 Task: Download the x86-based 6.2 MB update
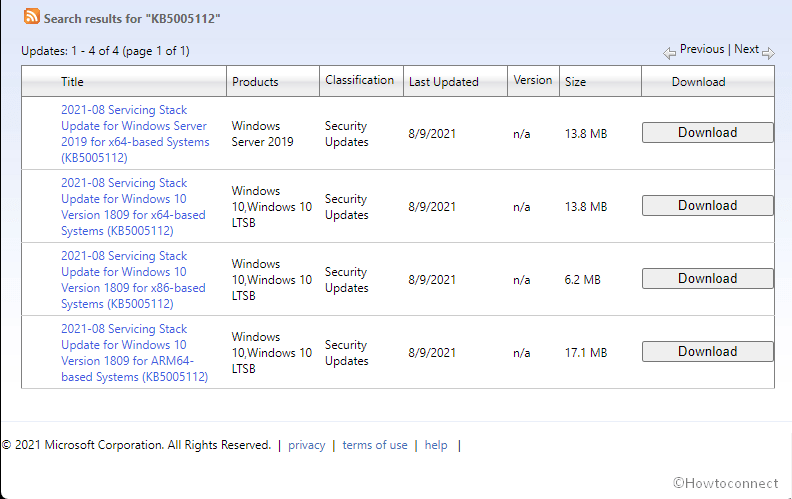(x=708, y=278)
